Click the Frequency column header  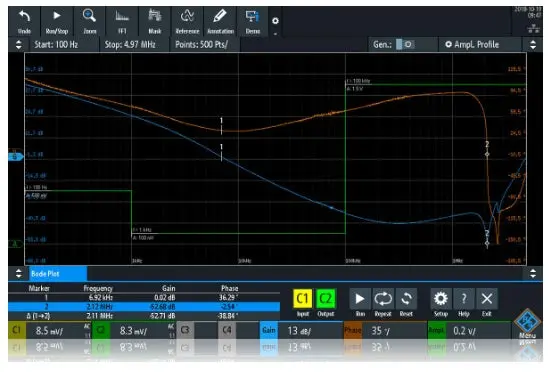click(98, 288)
